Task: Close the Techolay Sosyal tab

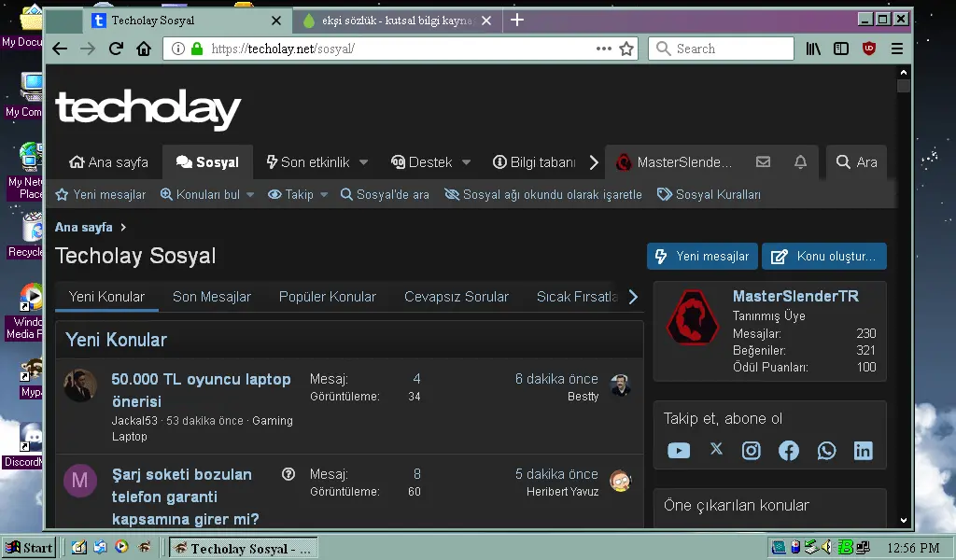Action: 276,21
